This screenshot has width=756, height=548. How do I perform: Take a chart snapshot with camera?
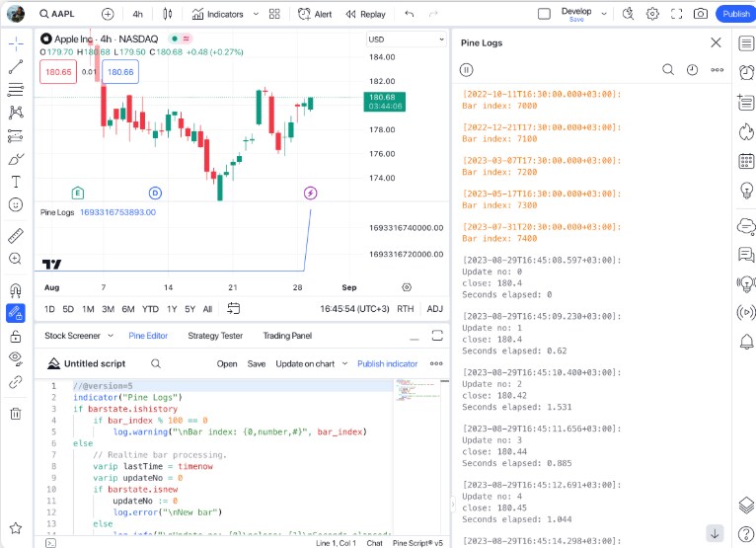point(701,14)
